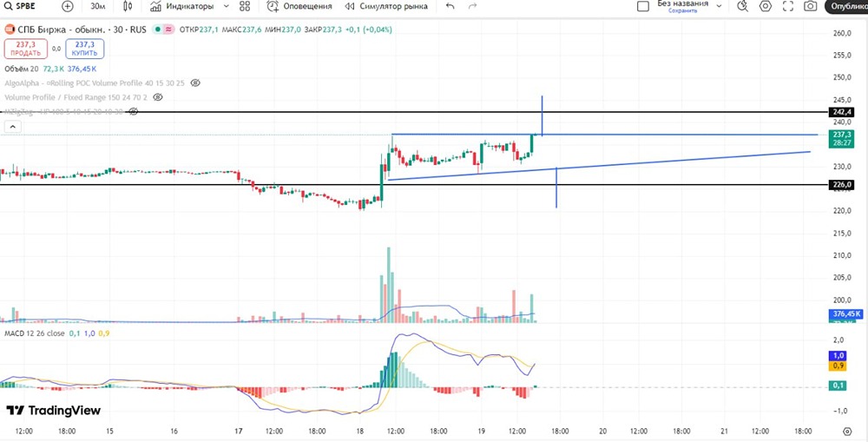Click the red ПРОДАТЬ sell button
The width and height of the screenshot is (868, 442).
[25, 49]
